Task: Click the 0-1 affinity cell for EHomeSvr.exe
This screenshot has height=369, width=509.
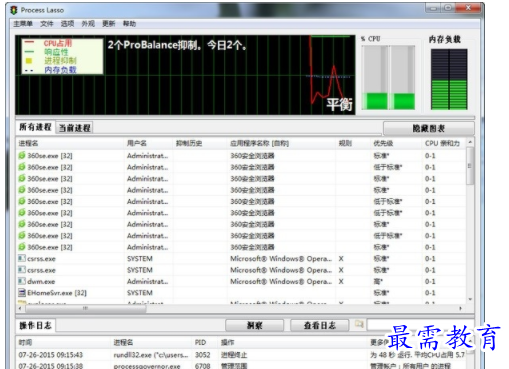Action: click(x=430, y=293)
